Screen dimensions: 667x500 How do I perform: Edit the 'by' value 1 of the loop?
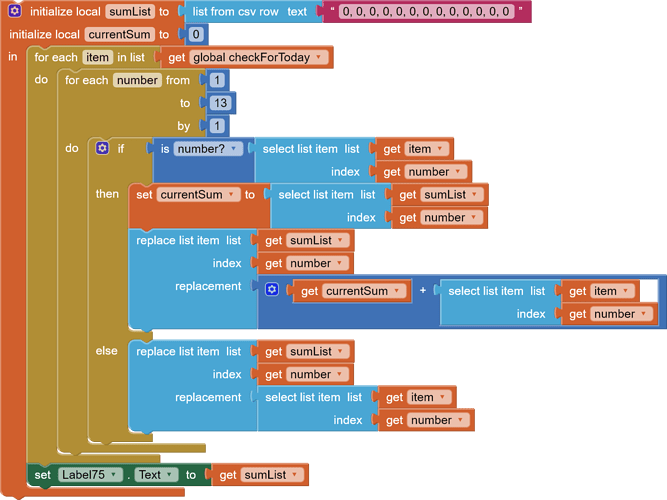(217, 126)
